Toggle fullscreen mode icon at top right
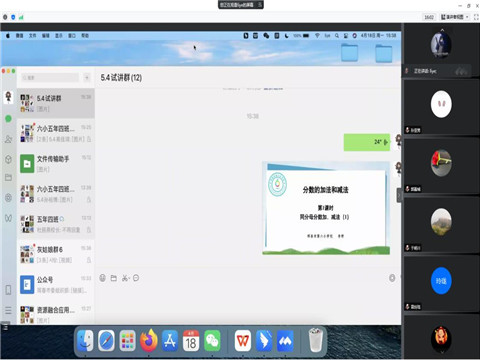 coord(476,17)
